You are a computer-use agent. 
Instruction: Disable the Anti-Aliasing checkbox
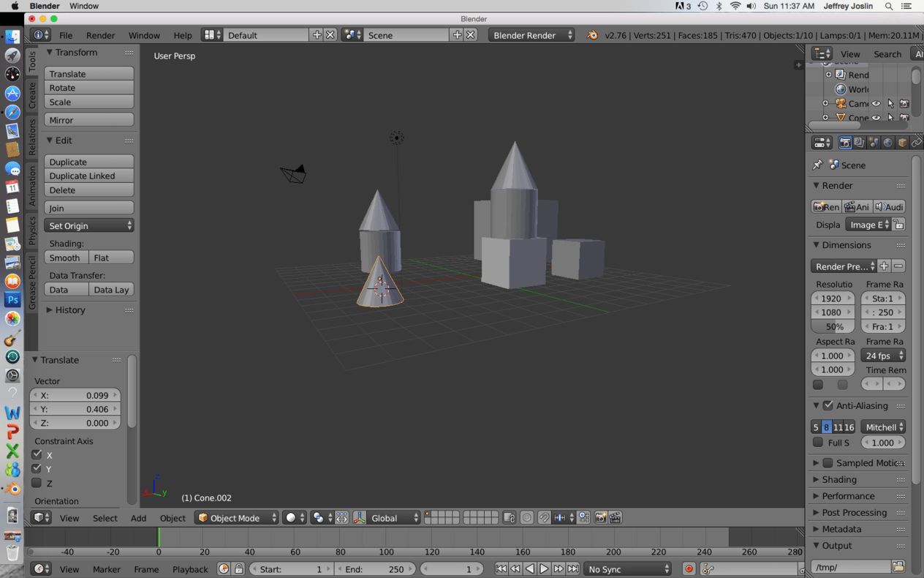(x=828, y=405)
